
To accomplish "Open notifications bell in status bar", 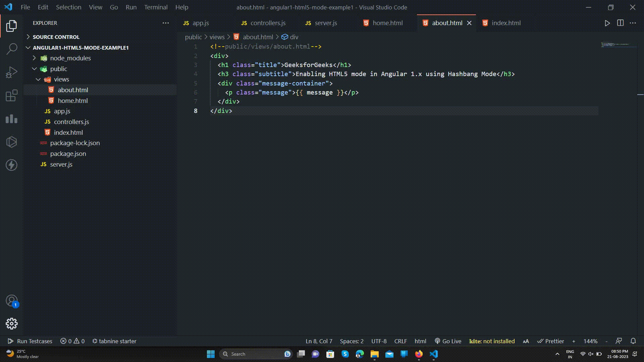I will (x=633, y=341).
